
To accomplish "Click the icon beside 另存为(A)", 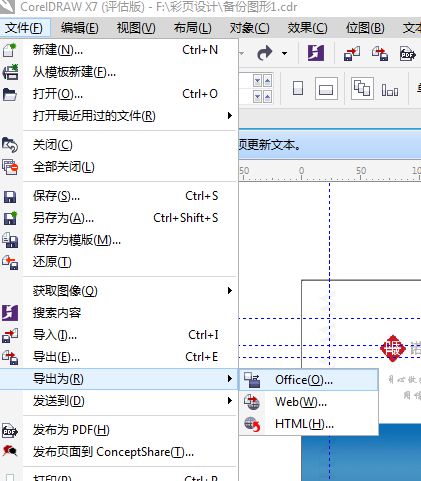I will coord(10,218).
